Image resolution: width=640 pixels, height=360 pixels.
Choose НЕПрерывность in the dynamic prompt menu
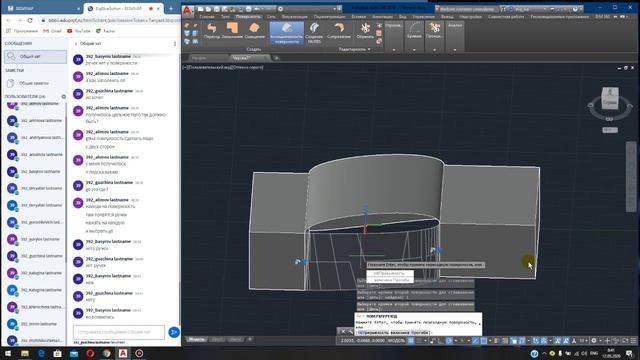click(x=390, y=273)
